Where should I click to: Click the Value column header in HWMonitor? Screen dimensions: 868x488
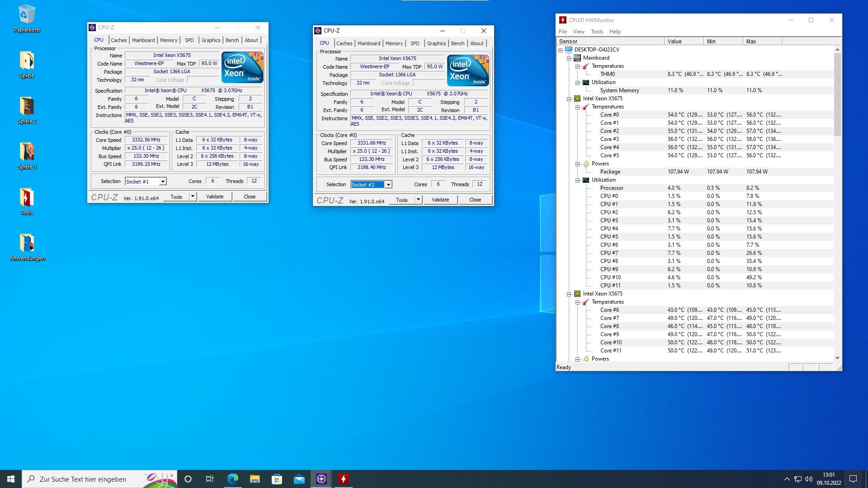point(684,41)
